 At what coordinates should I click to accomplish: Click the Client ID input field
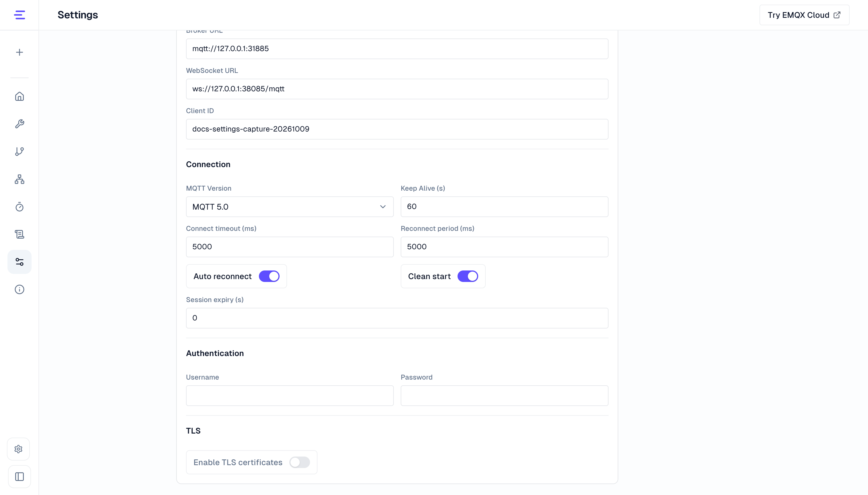tap(397, 129)
